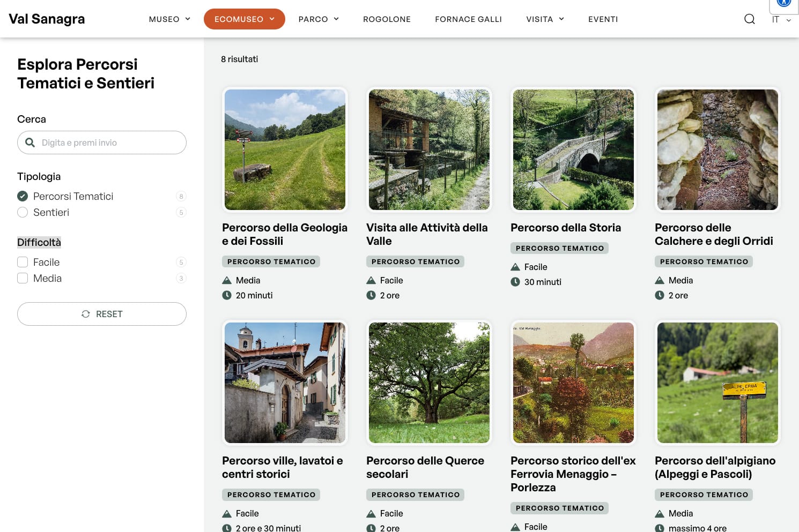Click mountain difficulty icon on Percorso della Storia

click(515, 267)
